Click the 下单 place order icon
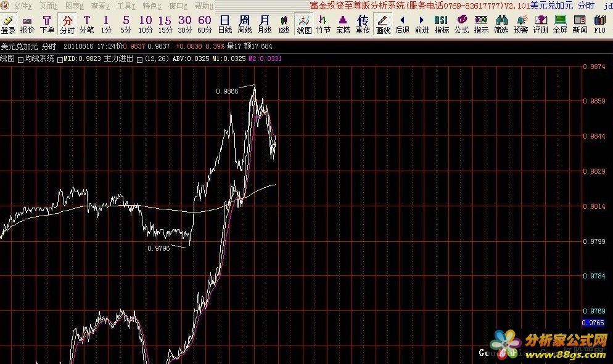 pos(47,24)
